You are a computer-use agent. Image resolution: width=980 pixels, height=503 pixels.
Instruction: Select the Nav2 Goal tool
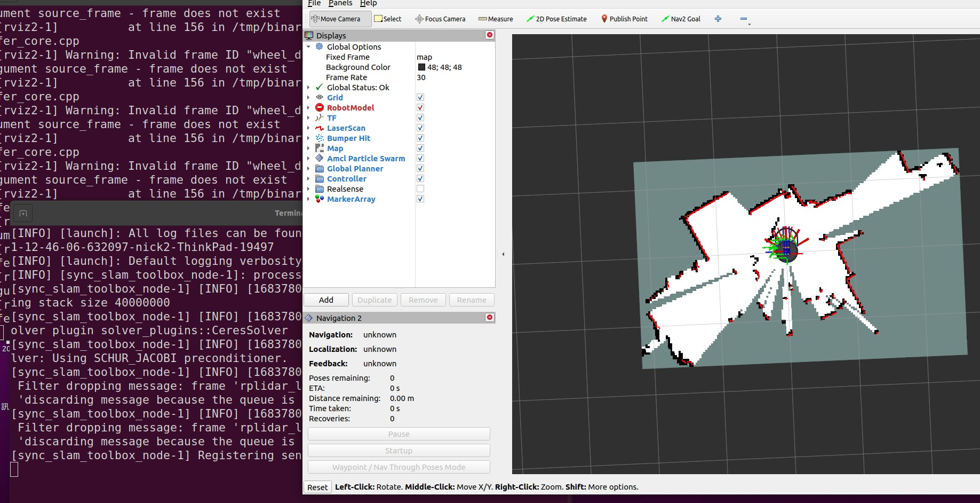coord(681,19)
